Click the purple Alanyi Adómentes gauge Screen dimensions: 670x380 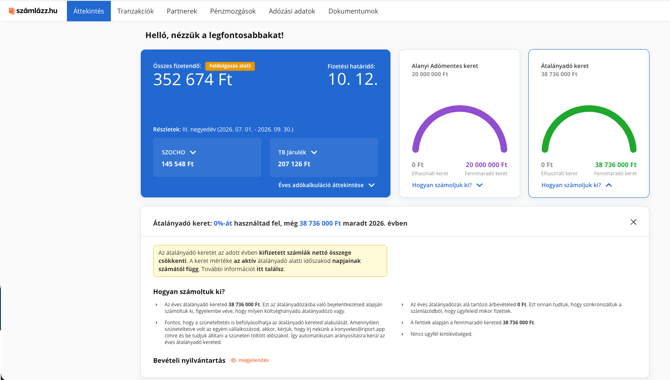[x=459, y=129]
